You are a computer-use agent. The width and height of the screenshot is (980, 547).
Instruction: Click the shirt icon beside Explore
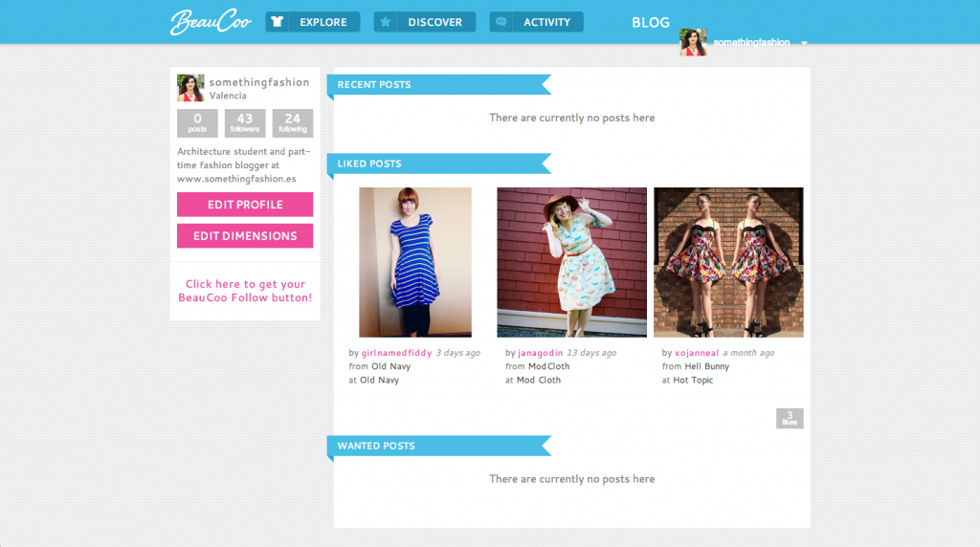pyautogui.click(x=278, y=22)
